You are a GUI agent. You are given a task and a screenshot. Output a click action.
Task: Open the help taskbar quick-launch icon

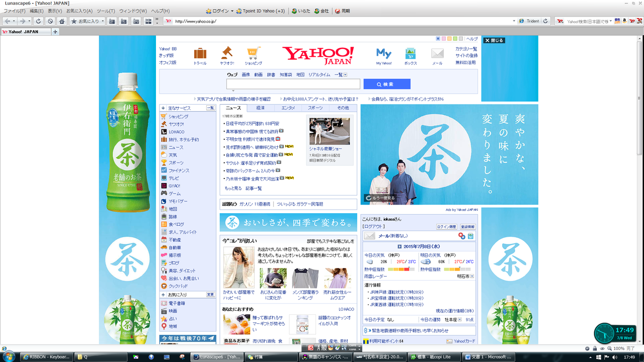[150, 356]
